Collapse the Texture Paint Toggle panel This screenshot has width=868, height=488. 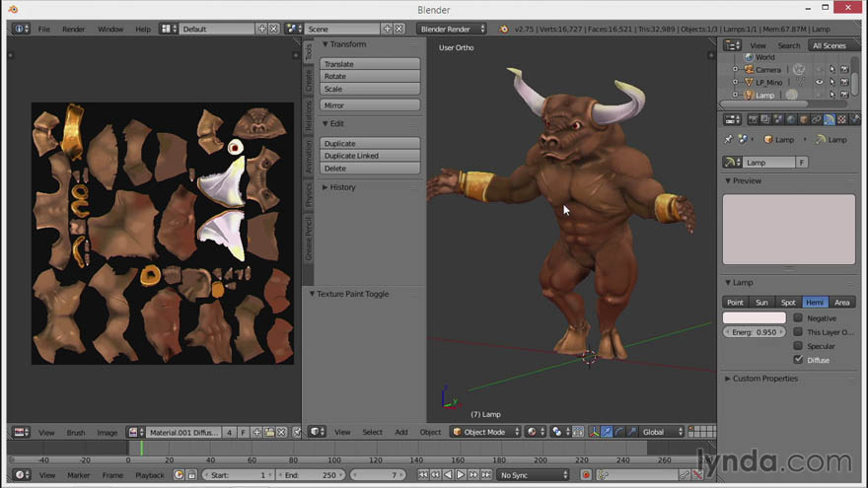pos(312,294)
